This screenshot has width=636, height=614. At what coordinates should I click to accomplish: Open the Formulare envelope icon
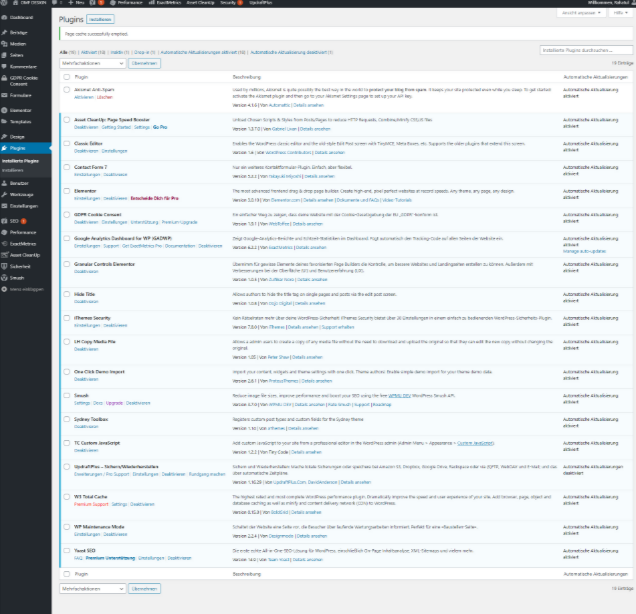coord(4,95)
